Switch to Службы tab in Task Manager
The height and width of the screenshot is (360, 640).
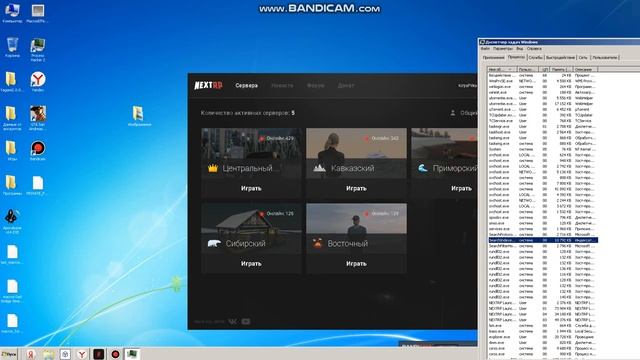tap(535, 58)
